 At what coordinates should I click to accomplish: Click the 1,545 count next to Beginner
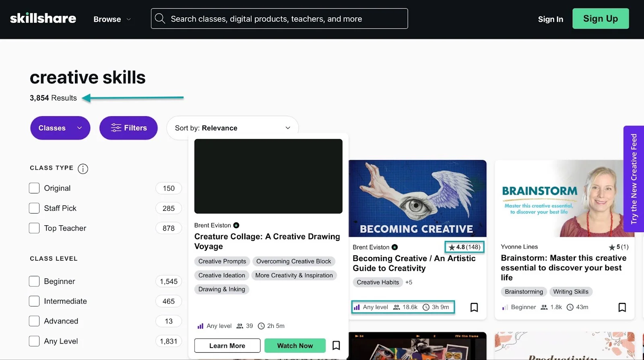169,281
